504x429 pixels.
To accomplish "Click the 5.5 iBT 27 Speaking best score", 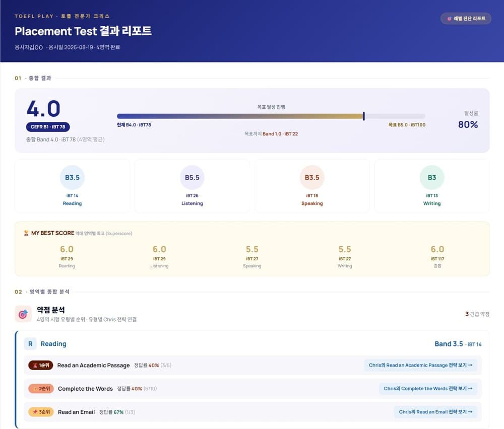I will 252,257.
